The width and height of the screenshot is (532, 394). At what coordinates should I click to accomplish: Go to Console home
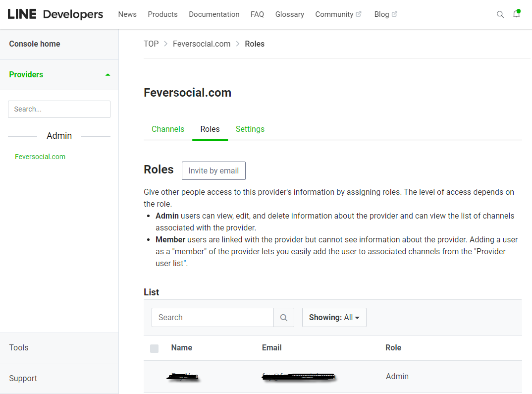[x=35, y=44]
